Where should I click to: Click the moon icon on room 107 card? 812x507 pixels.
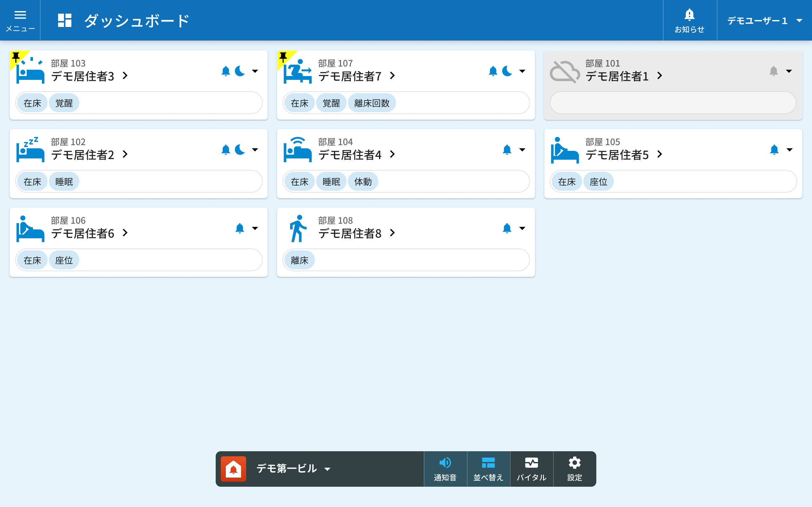[x=507, y=71]
